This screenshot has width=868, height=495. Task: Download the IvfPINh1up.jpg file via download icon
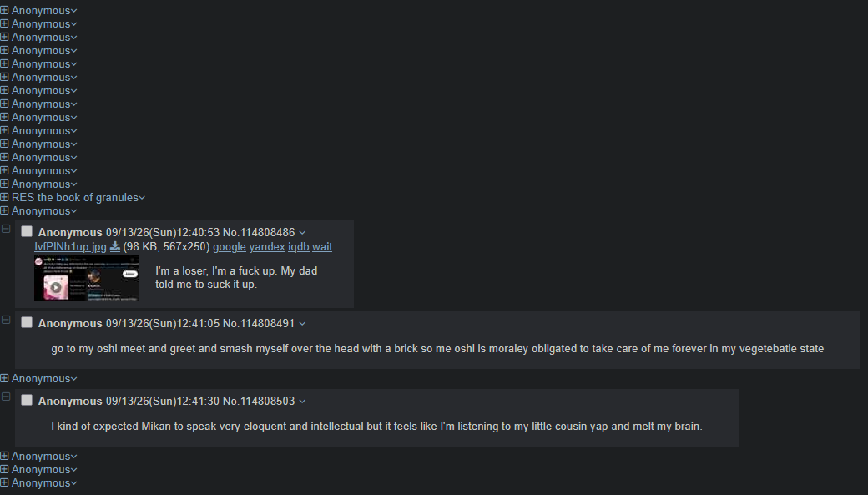(114, 247)
